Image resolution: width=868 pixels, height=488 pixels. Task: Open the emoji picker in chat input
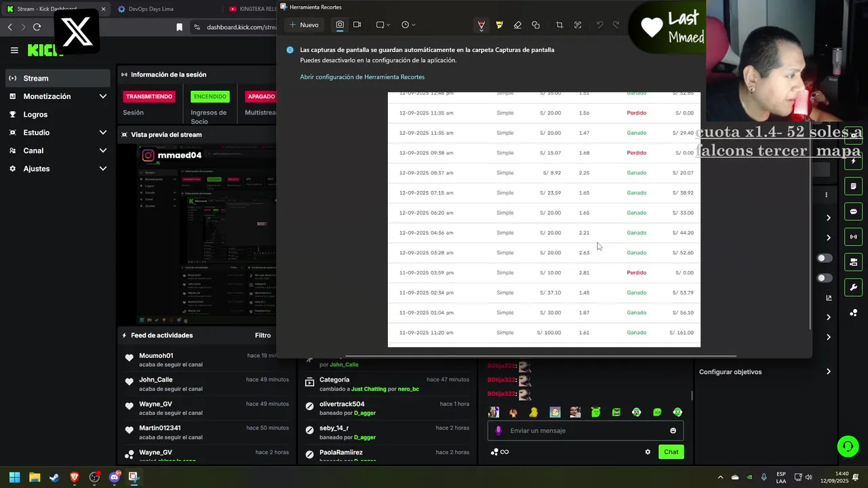pyautogui.click(x=673, y=430)
